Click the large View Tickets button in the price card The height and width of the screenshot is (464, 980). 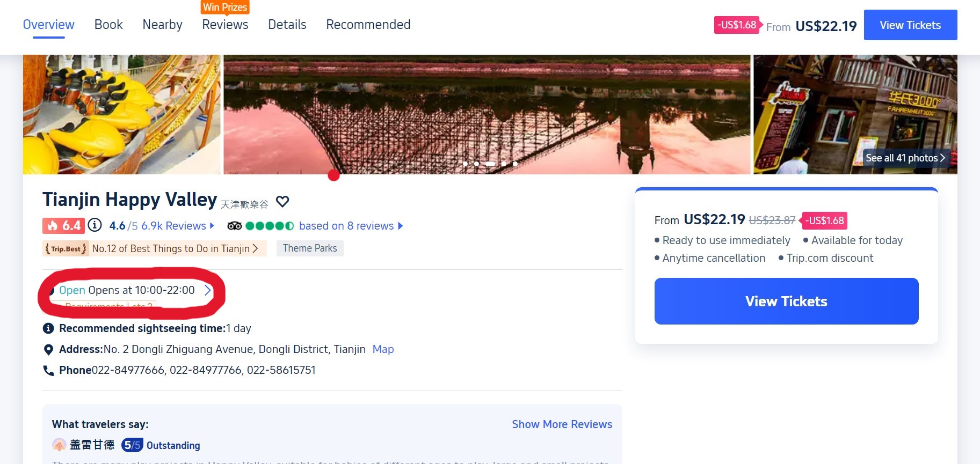[x=786, y=301]
